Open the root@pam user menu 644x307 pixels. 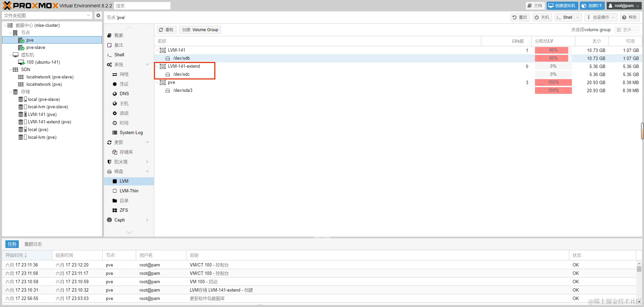tap(624, 6)
